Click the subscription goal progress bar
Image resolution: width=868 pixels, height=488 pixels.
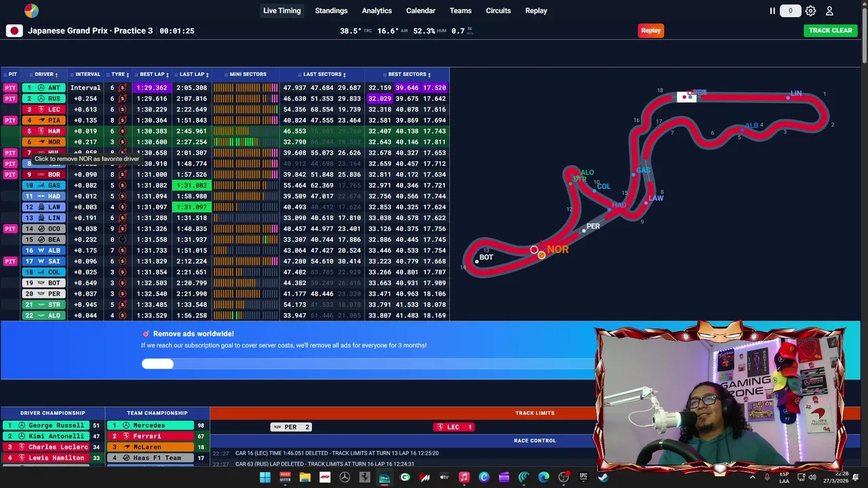click(366, 364)
